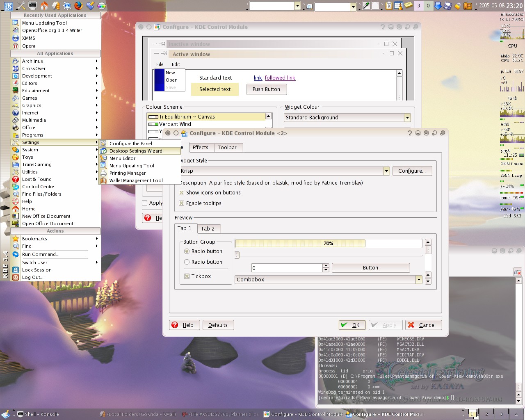The image size is (525, 420).
Task: Open the Standard Background widget colour dropdown
Action: click(x=407, y=118)
